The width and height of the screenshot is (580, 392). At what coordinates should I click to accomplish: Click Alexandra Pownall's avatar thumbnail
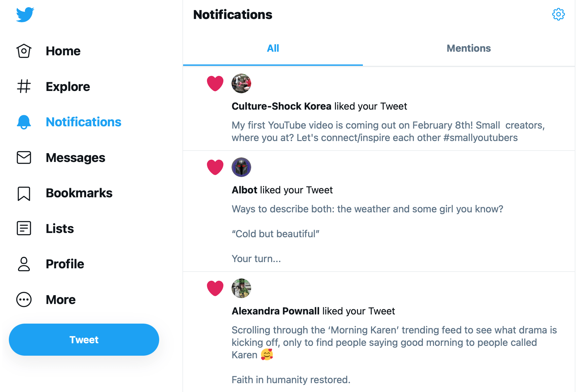pos(241,288)
